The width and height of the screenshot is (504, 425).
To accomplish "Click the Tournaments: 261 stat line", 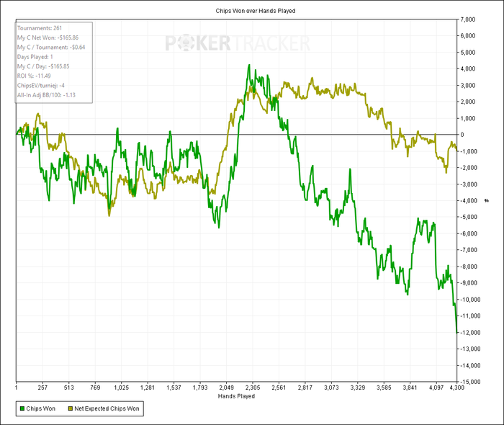I will coord(40,28).
